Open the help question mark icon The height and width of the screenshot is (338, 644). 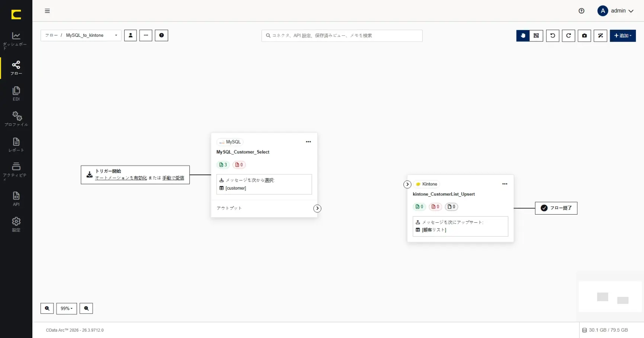[581, 11]
